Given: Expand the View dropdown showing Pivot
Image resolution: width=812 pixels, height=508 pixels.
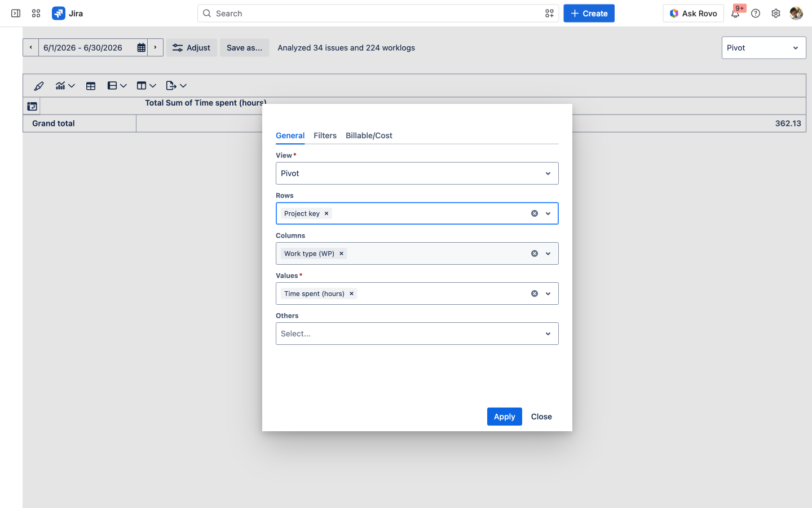Looking at the screenshot, I should click(x=417, y=173).
